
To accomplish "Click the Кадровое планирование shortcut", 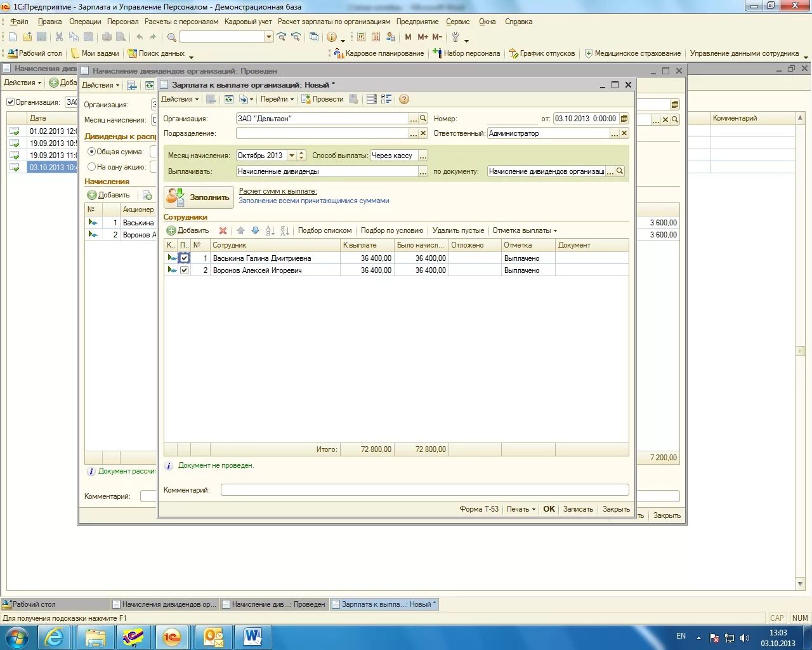I will click(x=379, y=53).
